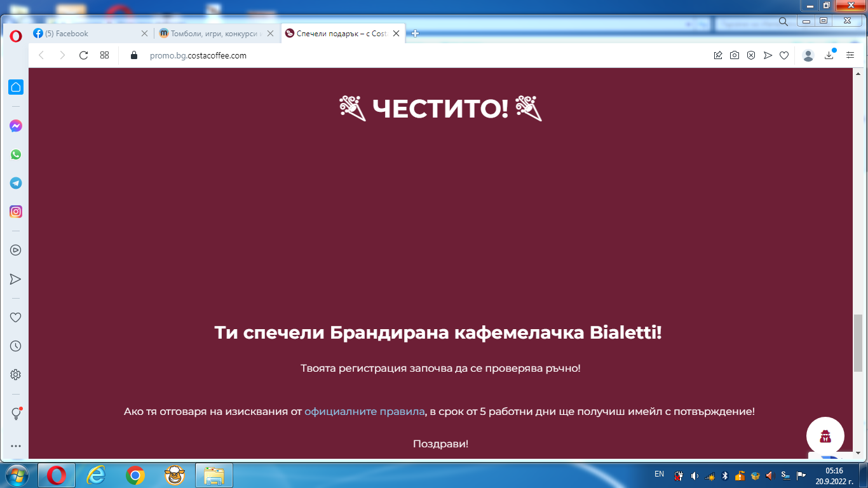
Task: Open the ad blocker shield icon
Action: [751, 55]
